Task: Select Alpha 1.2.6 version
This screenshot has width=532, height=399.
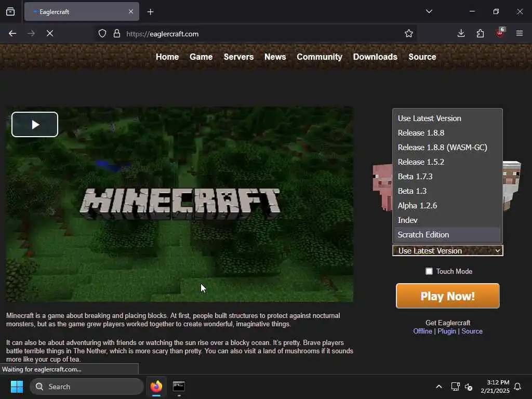Action: [447, 206]
